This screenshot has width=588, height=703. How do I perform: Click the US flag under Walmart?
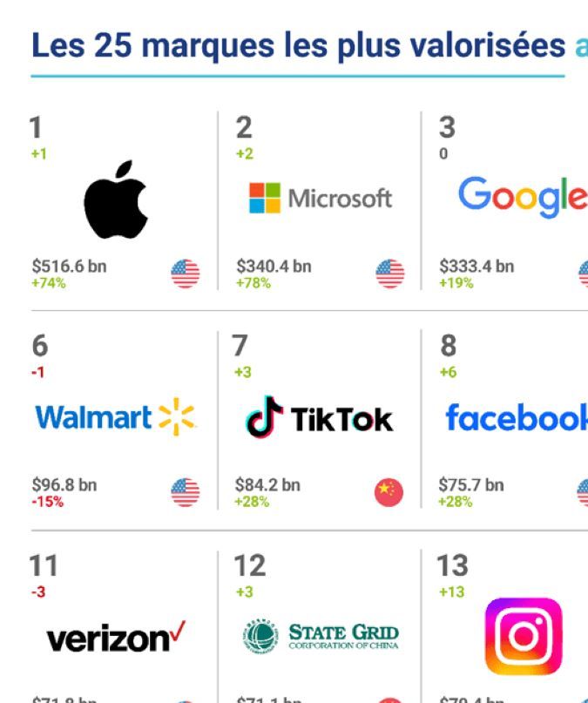185,493
